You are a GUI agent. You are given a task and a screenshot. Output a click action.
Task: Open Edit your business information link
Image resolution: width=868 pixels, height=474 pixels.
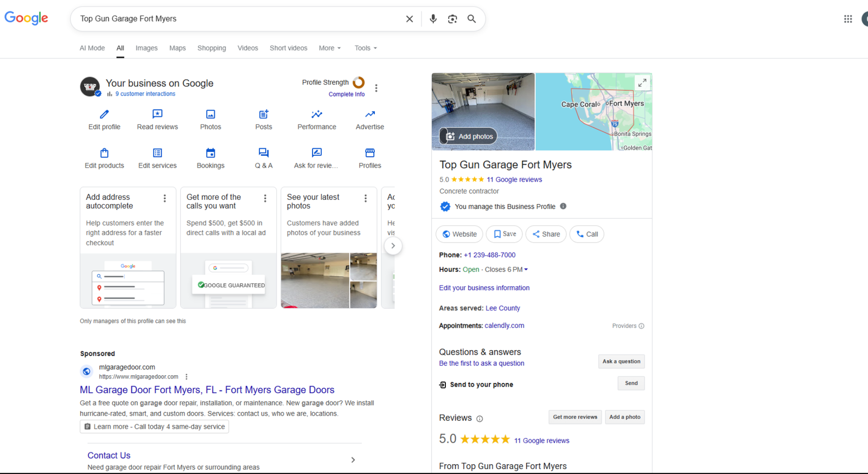pos(484,288)
